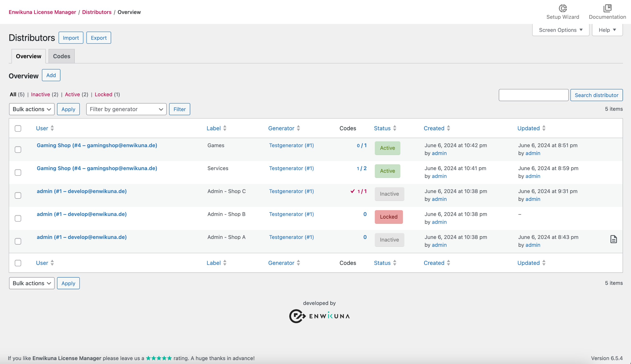
Task: Click the Add button next to Overview
Action: point(51,75)
